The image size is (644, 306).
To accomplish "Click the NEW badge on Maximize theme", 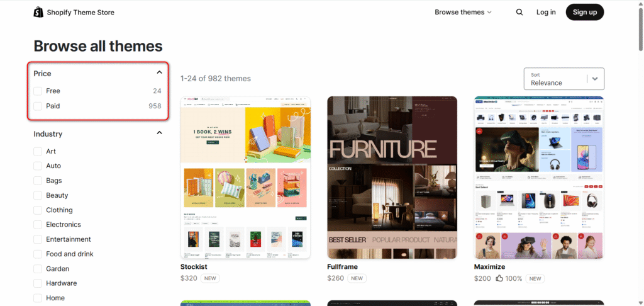I will point(535,278).
